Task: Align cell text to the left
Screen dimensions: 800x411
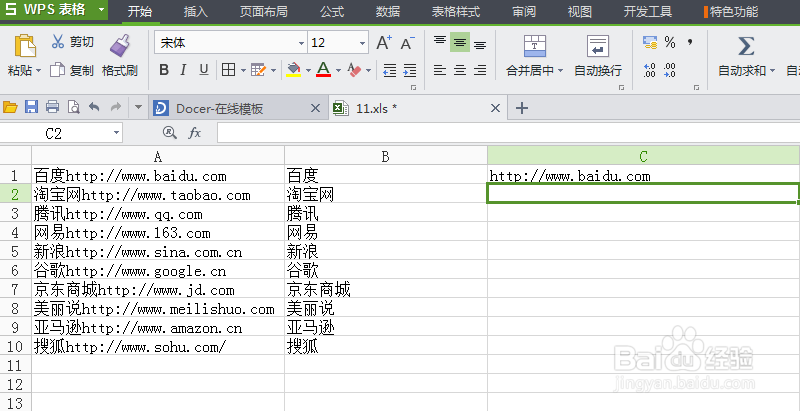Action: point(440,70)
